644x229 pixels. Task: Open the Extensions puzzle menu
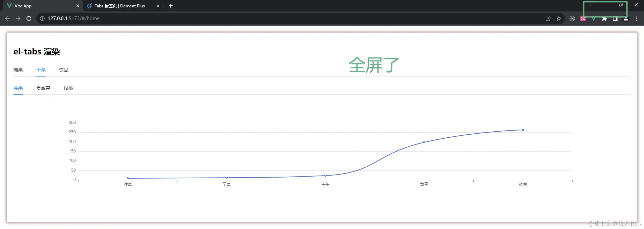pyautogui.click(x=604, y=19)
